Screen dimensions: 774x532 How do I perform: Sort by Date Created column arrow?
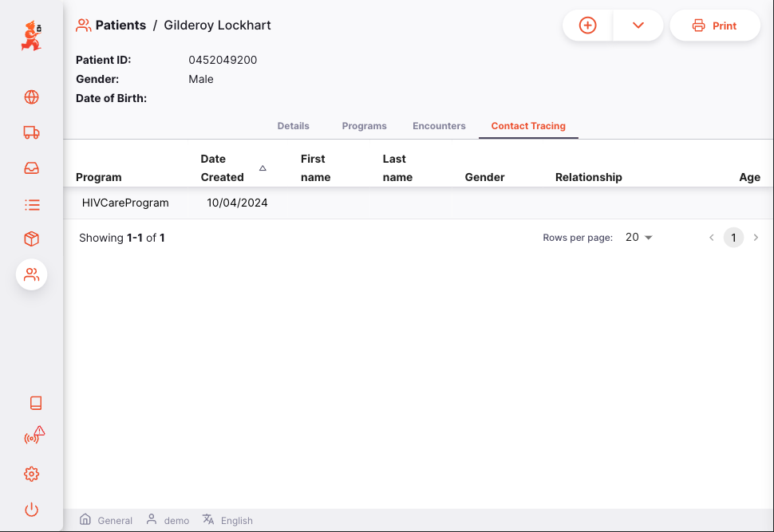click(263, 168)
